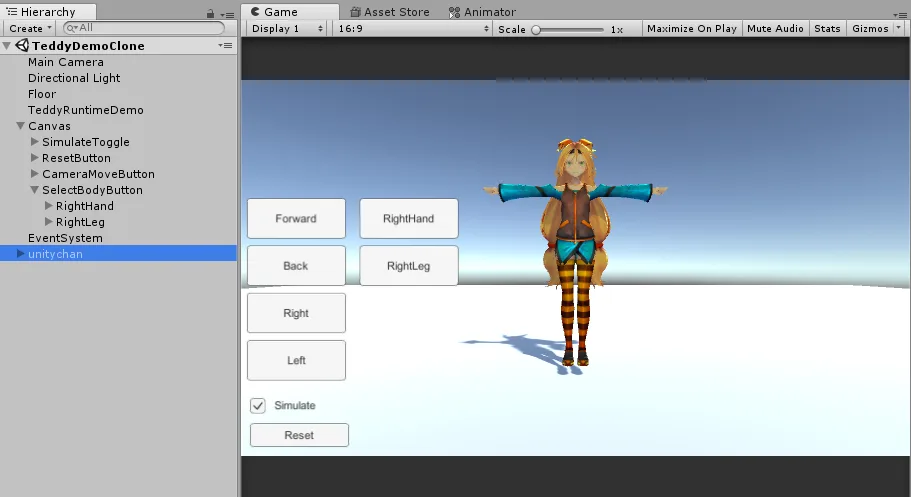Toggle Mute Audio
Viewport: 911px width, 497px height.
(775, 28)
